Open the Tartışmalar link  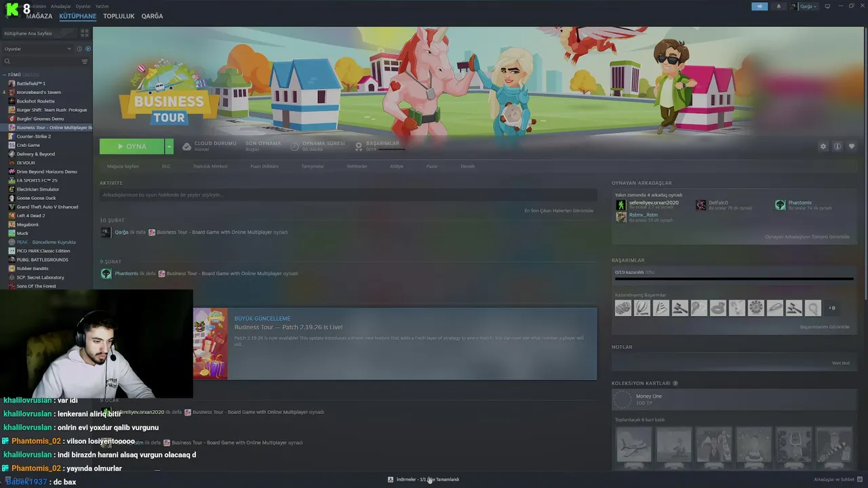tap(313, 166)
